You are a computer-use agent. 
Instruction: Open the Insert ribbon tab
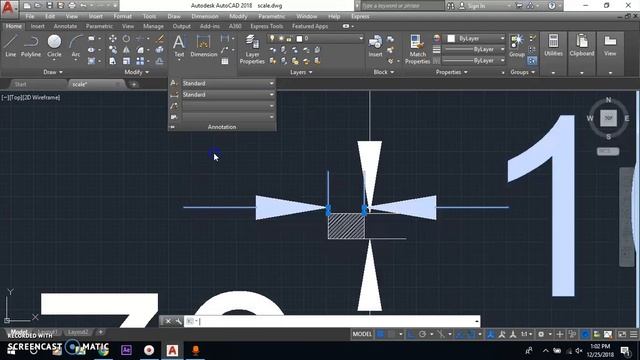click(38, 26)
